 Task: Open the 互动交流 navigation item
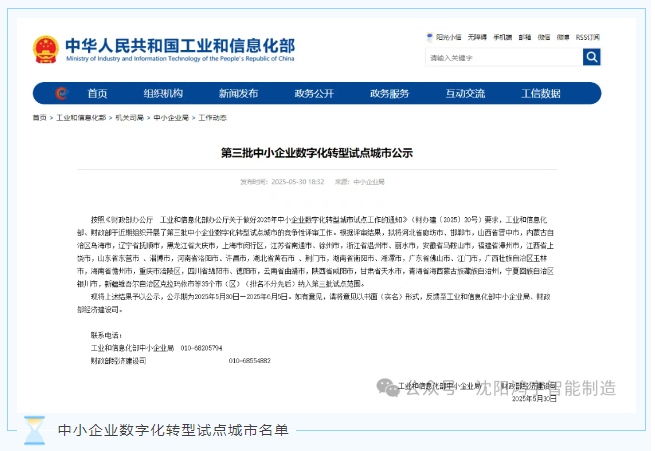(x=465, y=94)
